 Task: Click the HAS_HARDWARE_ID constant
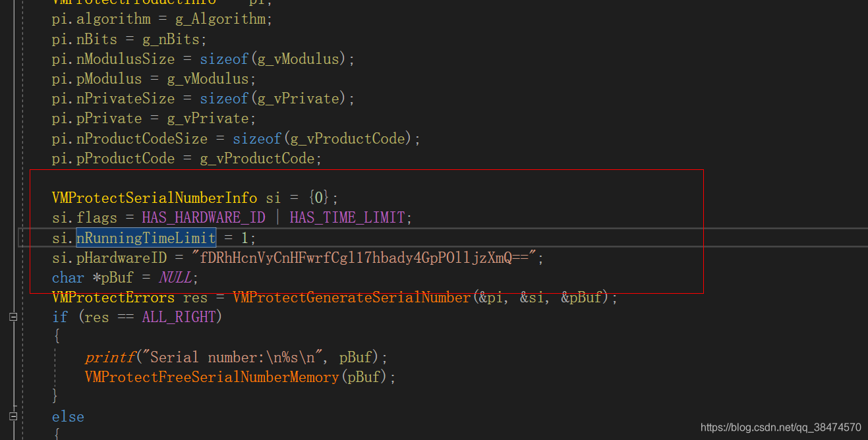coord(204,217)
